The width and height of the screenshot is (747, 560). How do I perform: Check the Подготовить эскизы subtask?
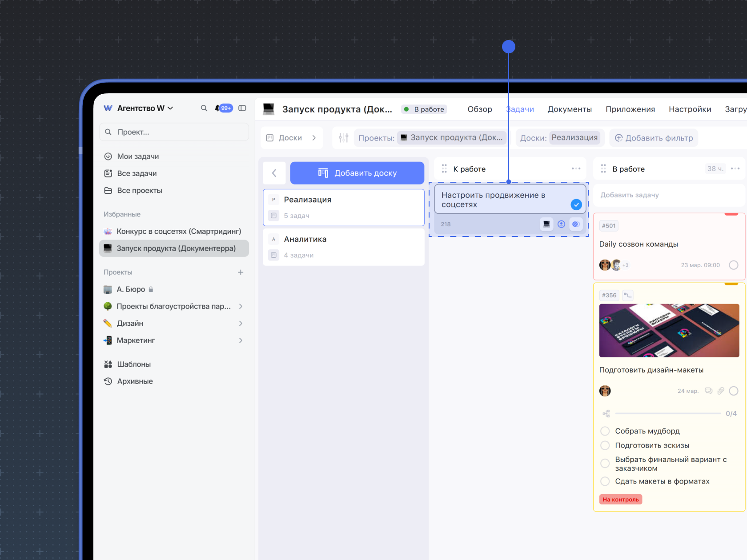tap(605, 445)
